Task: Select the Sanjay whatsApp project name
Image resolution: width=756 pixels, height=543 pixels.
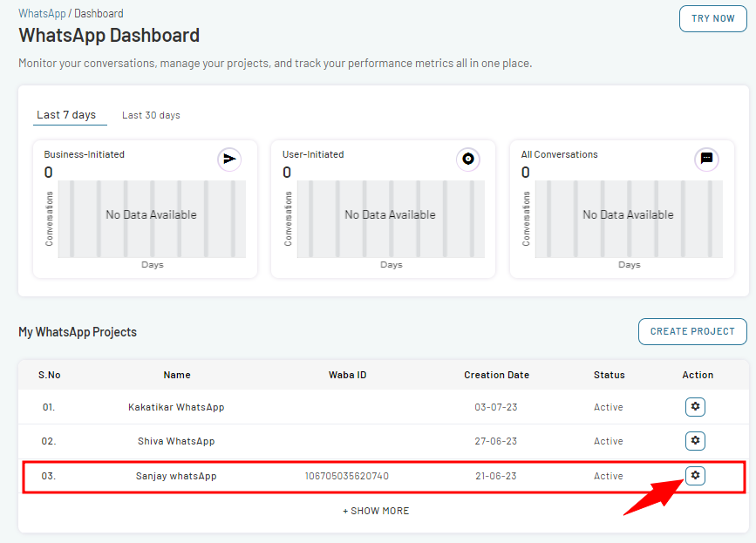Action: point(176,476)
